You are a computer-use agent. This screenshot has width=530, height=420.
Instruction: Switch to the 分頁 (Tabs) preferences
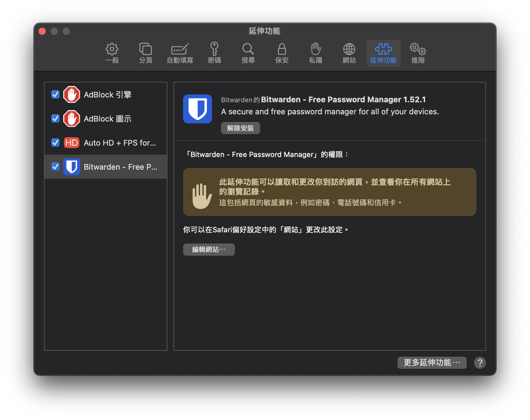(146, 53)
